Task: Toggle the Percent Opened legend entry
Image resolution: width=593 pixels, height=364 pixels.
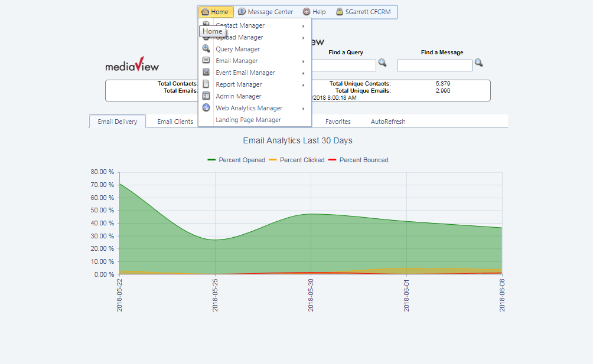Action: coord(236,160)
